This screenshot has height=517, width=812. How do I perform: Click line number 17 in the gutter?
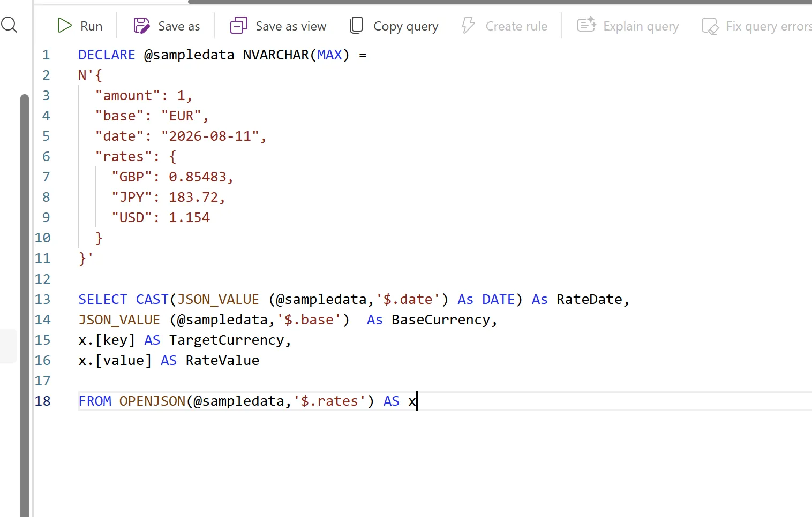[x=42, y=381]
